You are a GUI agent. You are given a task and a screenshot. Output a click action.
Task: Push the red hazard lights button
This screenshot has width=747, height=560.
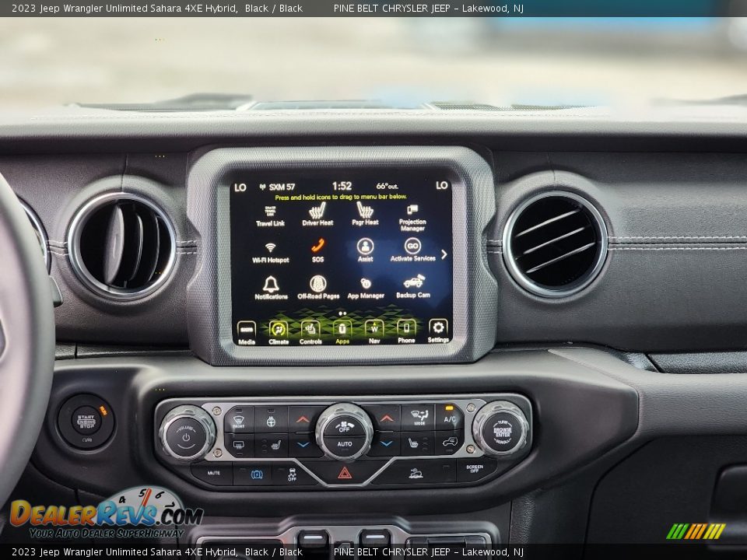tap(345, 473)
